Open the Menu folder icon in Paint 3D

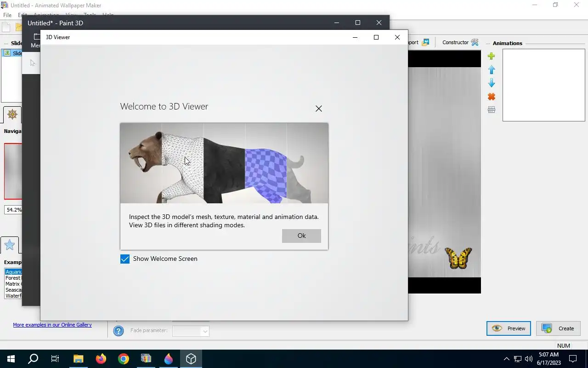coord(37,37)
